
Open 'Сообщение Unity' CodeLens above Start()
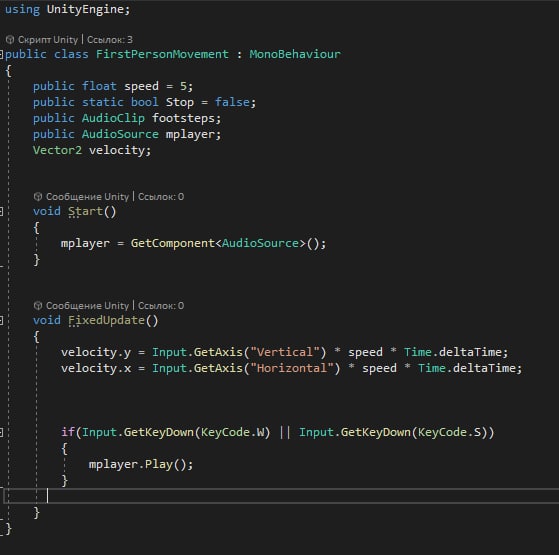coord(87,196)
